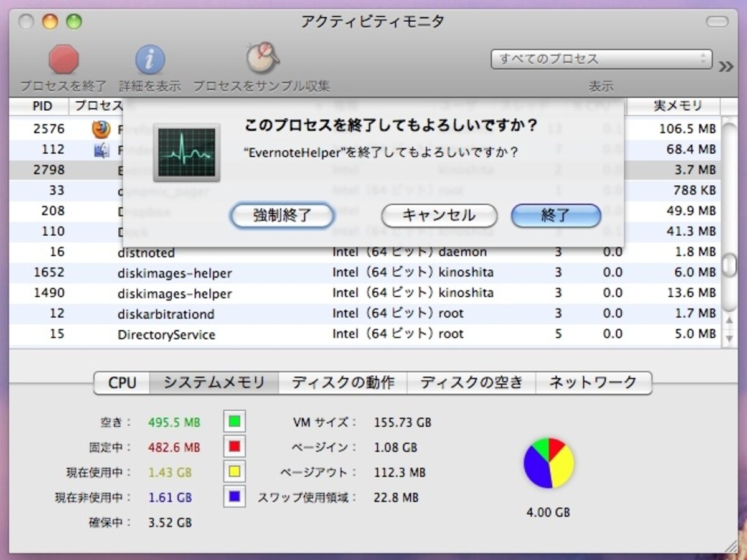
Task: Click the blue inactive memory color swatch
Action: [235, 497]
